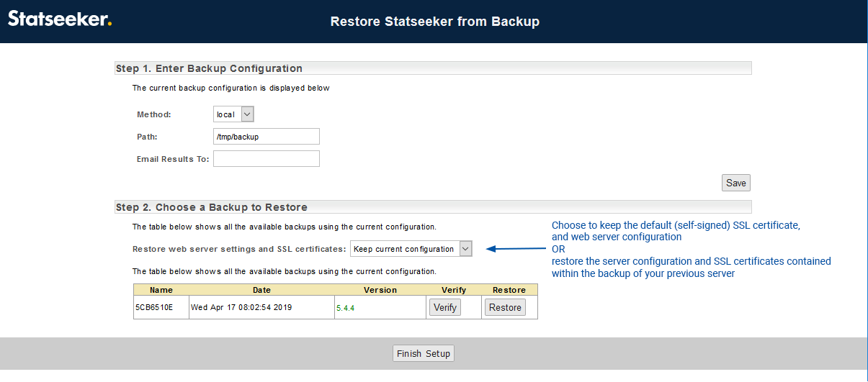Click Finish Setup at the bottom

(424, 353)
